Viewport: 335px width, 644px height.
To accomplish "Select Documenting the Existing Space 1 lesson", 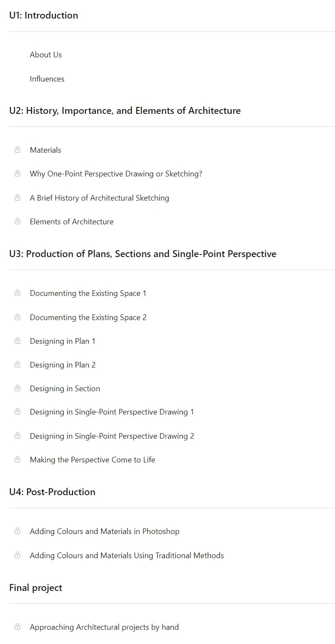I will pos(88,293).
